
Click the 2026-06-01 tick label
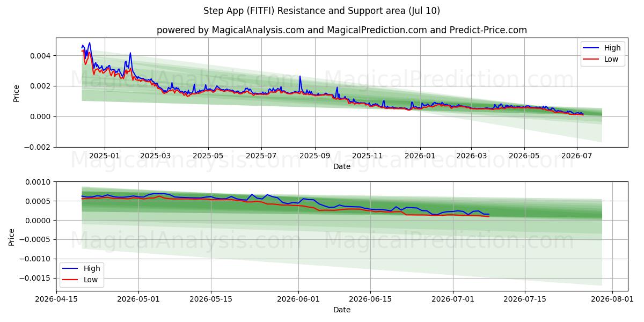coord(298,299)
